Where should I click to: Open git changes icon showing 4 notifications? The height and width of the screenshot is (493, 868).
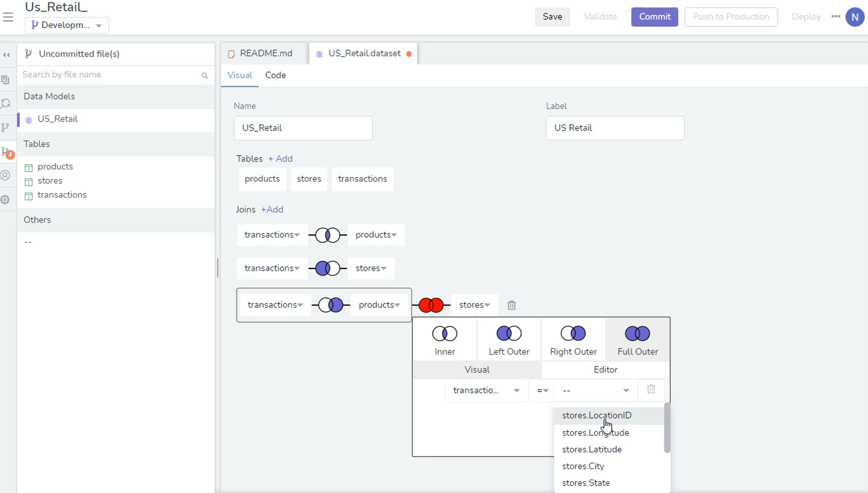(6, 152)
